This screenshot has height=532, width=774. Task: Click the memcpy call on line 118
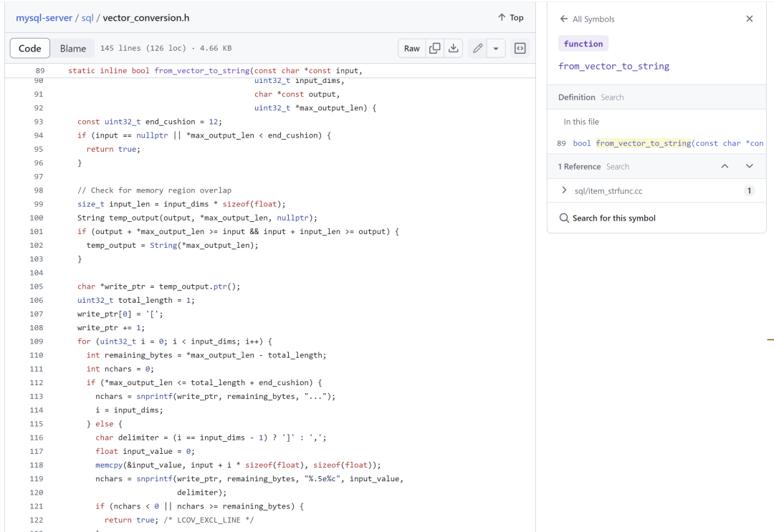point(109,465)
